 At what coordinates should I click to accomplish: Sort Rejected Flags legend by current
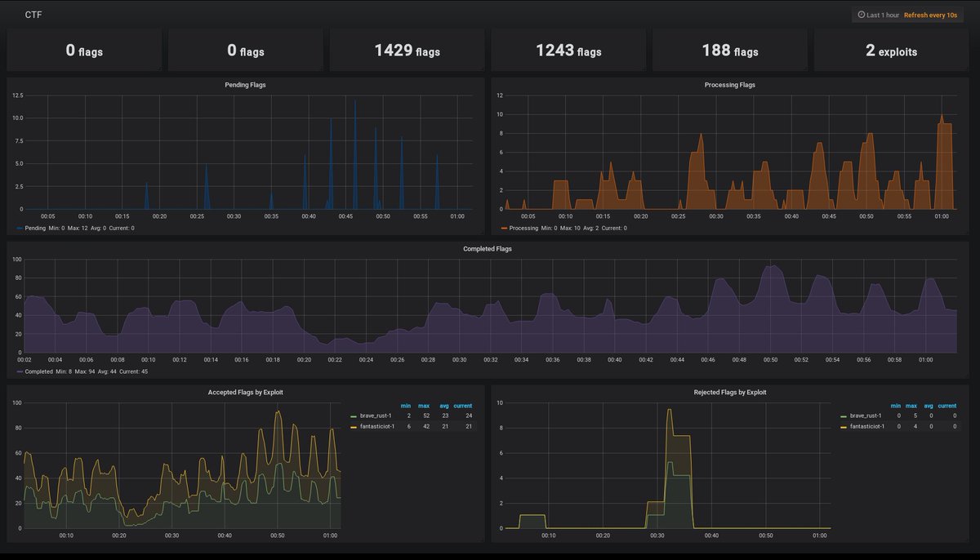(947, 406)
